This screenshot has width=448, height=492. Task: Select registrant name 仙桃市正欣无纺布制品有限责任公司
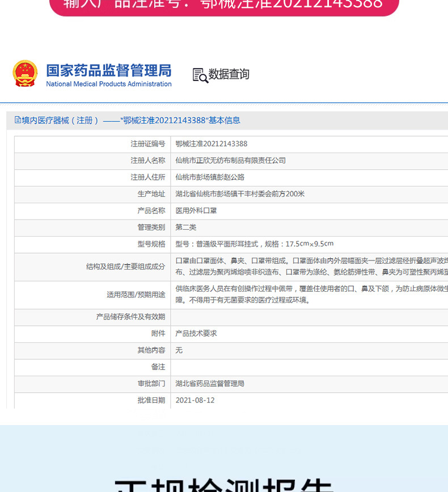pos(230,161)
